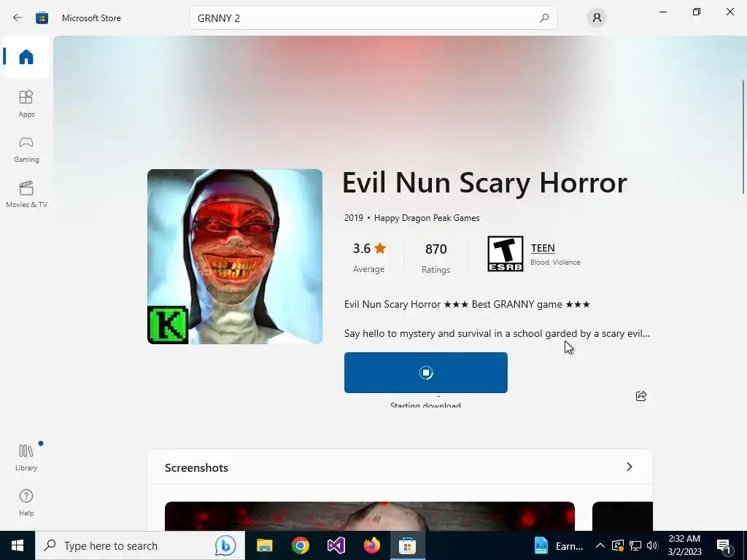Click the Microsoft Store logo icon
Viewport: 747px width, 560px height.
pyautogui.click(x=42, y=18)
